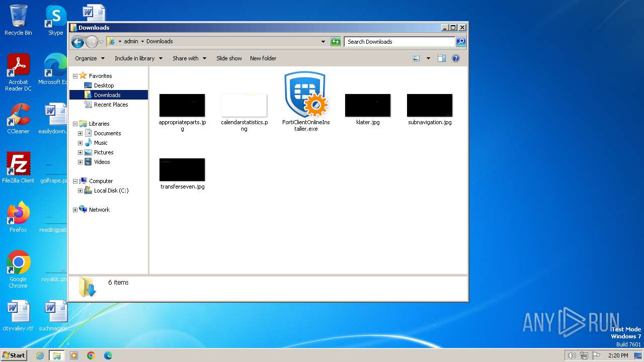Image resolution: width=644 pixels, height=362 pixels.
Task: Expand the Documents library node
Action: (x=80, y=133)
